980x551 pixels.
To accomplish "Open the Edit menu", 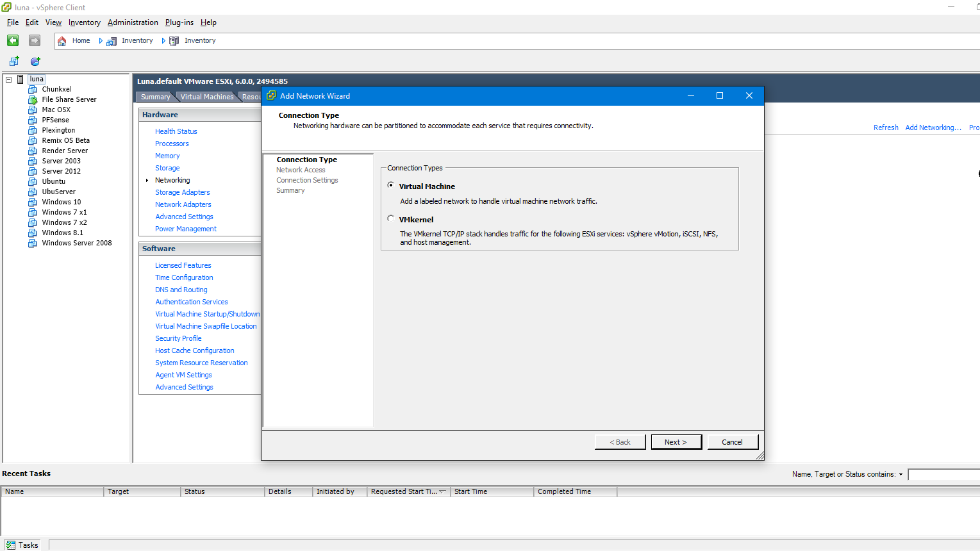I will coord(32,22).
